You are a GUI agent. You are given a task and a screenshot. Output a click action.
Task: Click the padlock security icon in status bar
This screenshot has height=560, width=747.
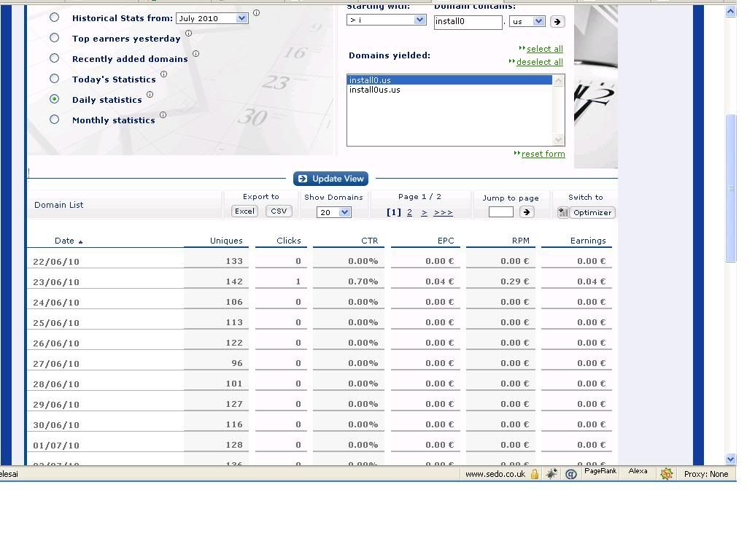coord(534,474)
